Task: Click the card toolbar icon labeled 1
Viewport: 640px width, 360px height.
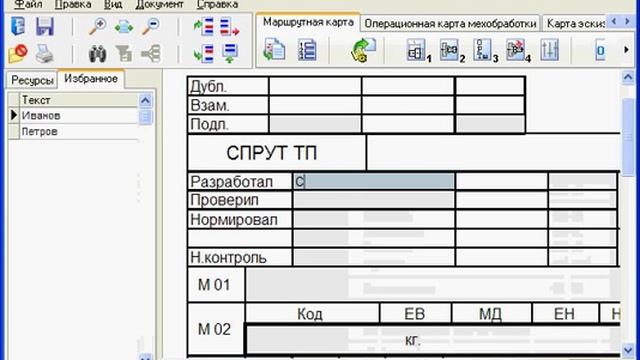Action: tap(418, 50)
